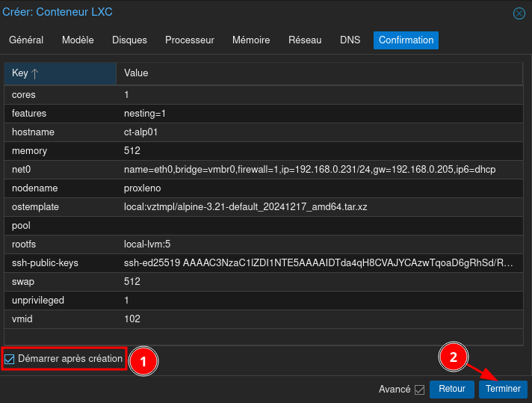This screenshot has height=403, width=532.
Task: Select the ostemplate alpine row
Action: (x=262, y=207)
